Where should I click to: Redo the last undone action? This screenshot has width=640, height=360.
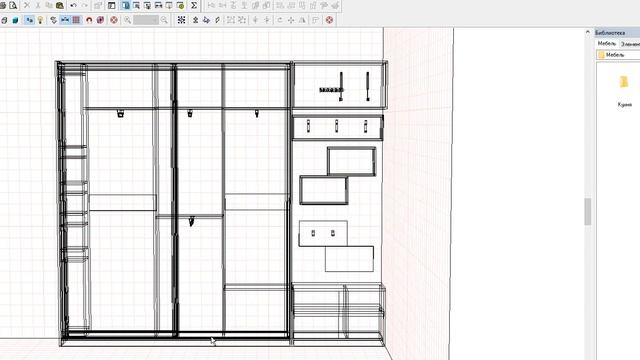pos(84,6)
